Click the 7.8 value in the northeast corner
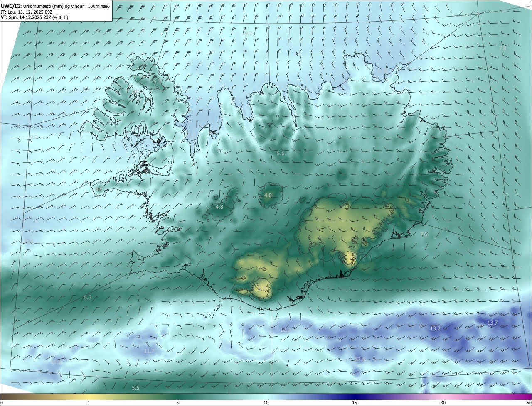 point(502,48)
